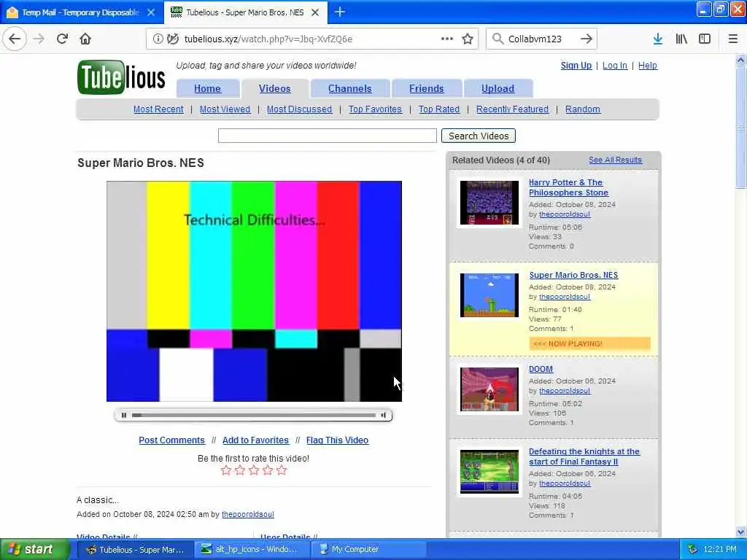747x560 pixels.
Task: Open the DOOM title link
Action: tap(541, 369)
